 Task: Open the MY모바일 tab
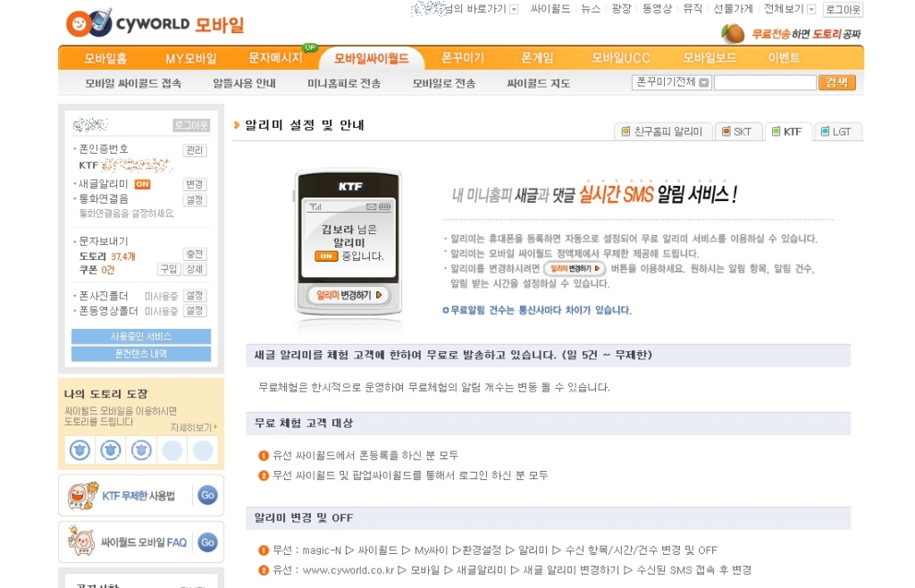click(x=191, y=58)
